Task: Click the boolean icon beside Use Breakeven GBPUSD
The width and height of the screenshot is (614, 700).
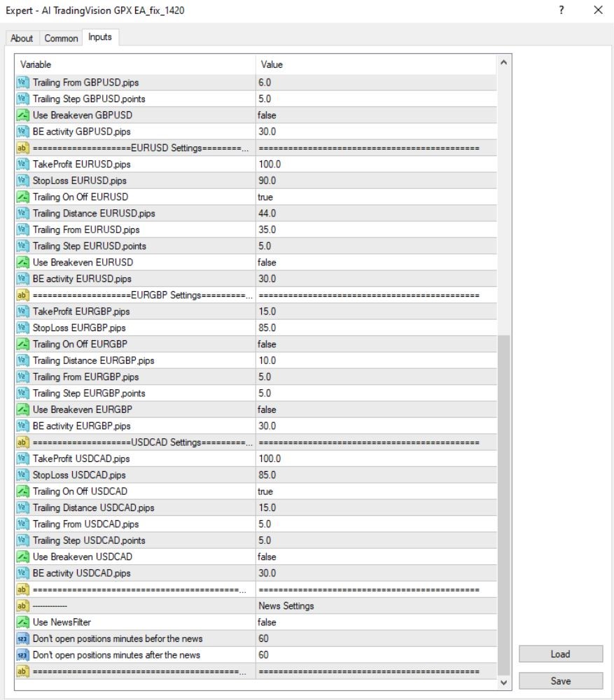Action: click(22, 115)
